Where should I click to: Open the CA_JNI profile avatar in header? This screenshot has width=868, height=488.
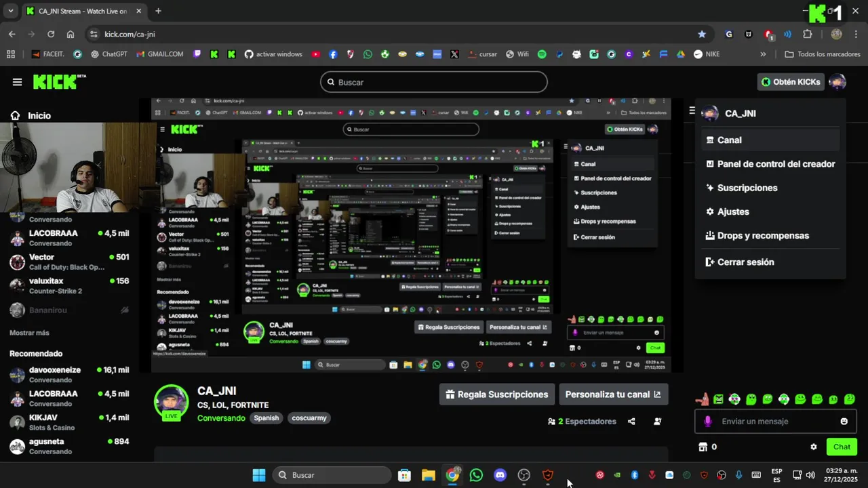pos(837,82)
